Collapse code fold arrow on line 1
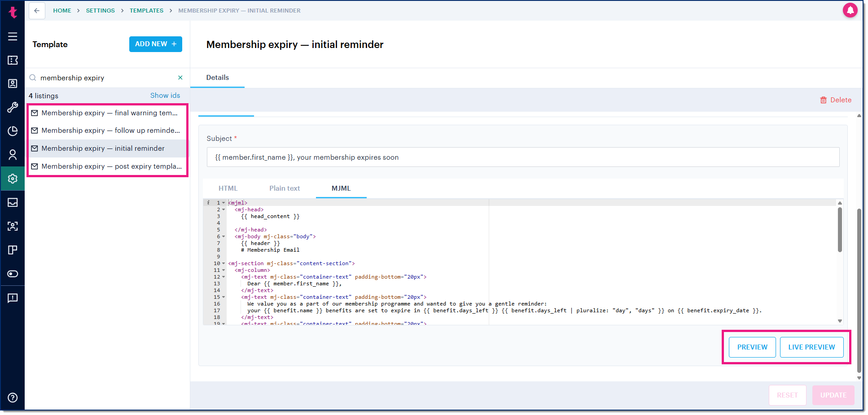868x415 pixels. (x=224, y=203)
